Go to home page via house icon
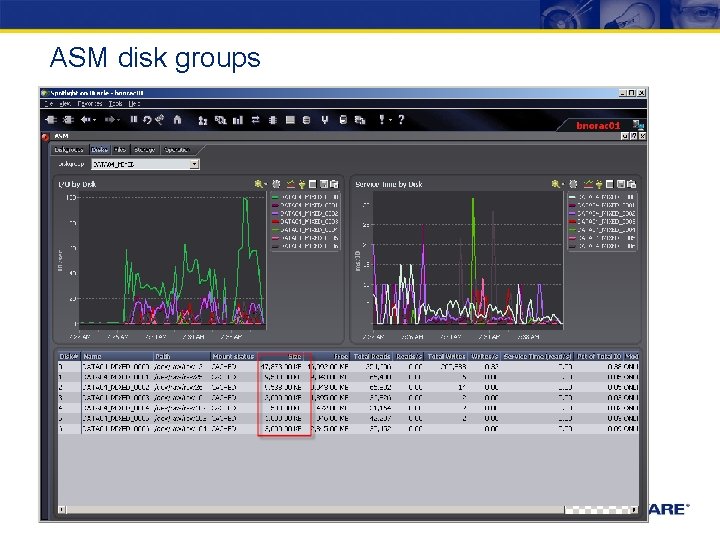The width and height of the screenshot is (720, 540). [x=177, y=120]
